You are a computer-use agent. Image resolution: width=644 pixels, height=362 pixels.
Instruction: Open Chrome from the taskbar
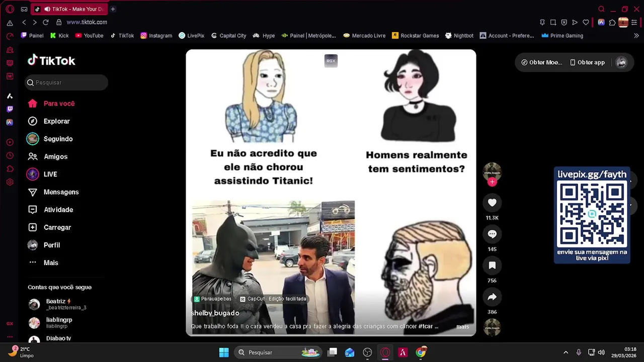(421, 352)
